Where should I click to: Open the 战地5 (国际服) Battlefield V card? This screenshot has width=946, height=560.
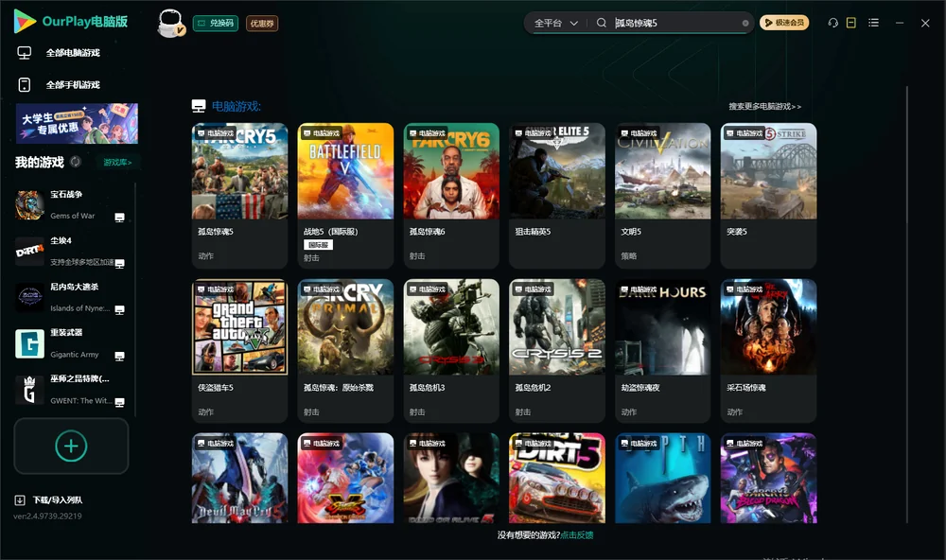pyautogui.click(x=345, y=196)
